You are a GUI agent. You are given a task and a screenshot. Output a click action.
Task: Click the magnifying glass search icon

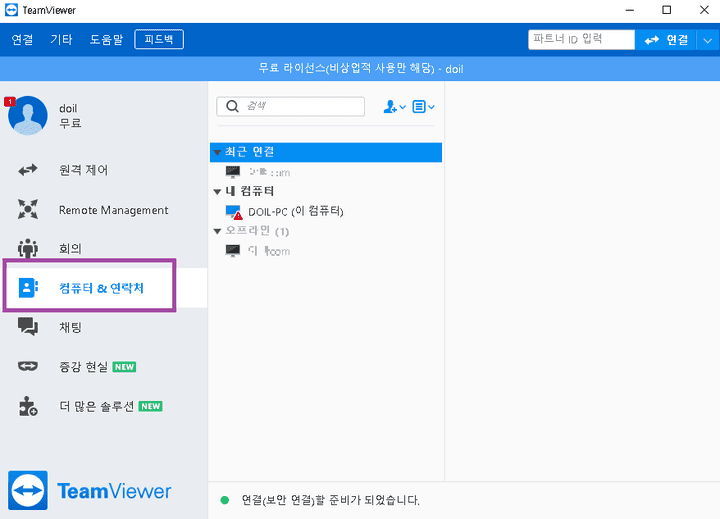(x=233, y=107)
